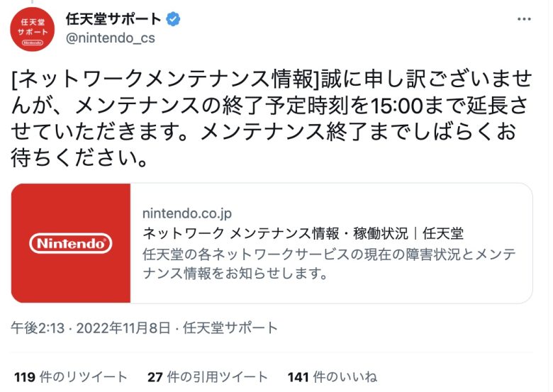Click the link card description text

pyautogui.click(x=328, y=263)
